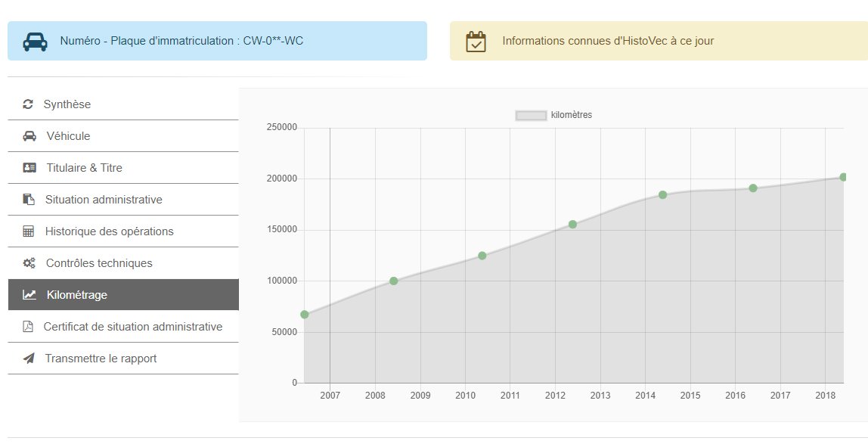868x444 pixels.
Task: Click the 50000 y-axis label
Action: (284, 332)
